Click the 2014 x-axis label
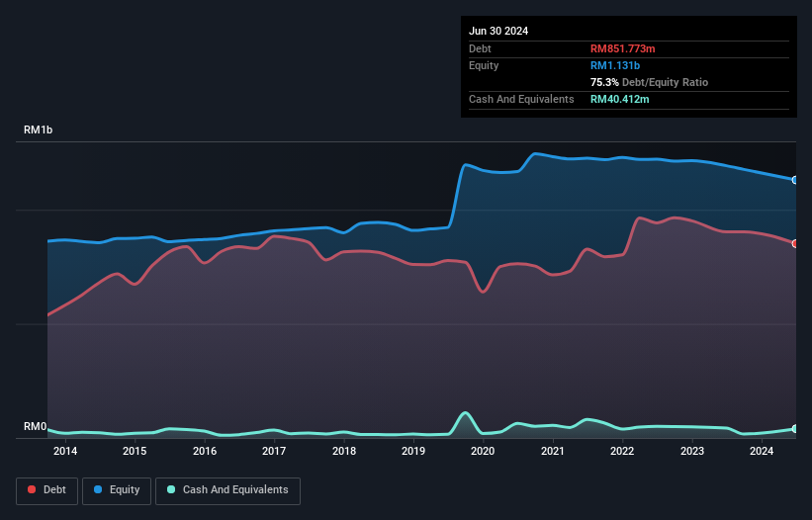The height and width of the screenshot is (520, 812). click(65, 451)
